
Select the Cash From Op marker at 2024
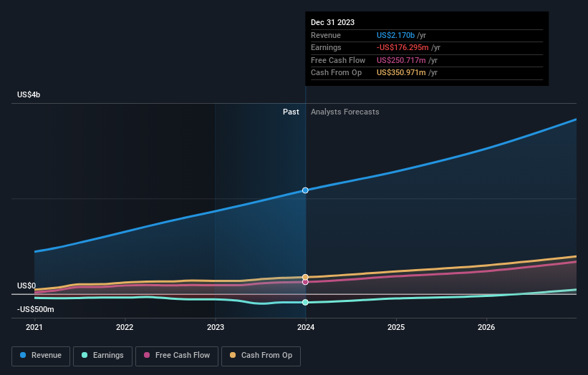coord(305,277)
